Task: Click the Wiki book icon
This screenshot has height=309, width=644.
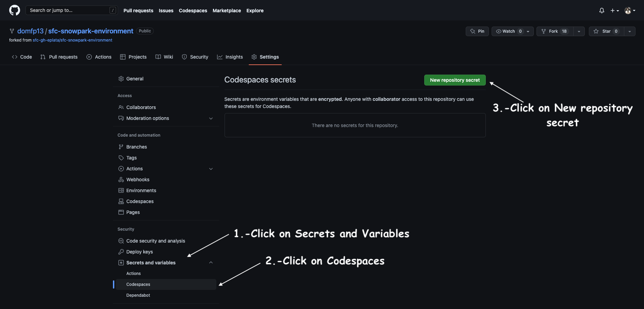Action: point(158,57)
